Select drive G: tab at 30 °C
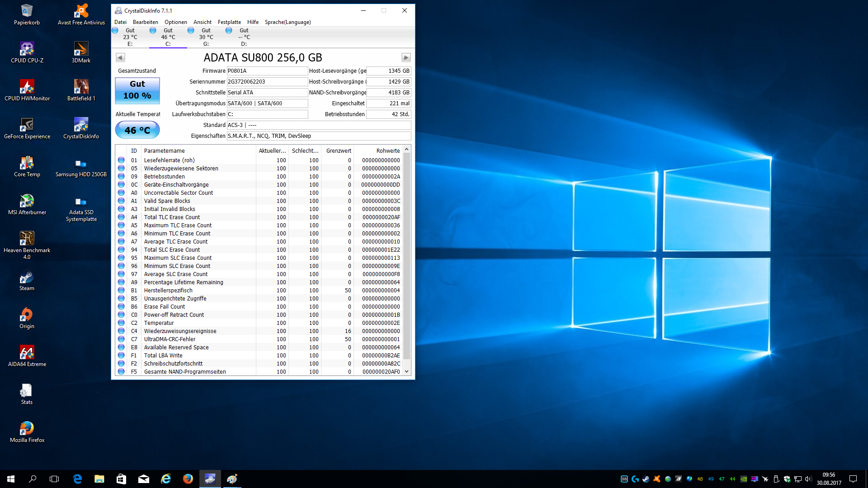 pyautogui.click(x=206, y=37)
